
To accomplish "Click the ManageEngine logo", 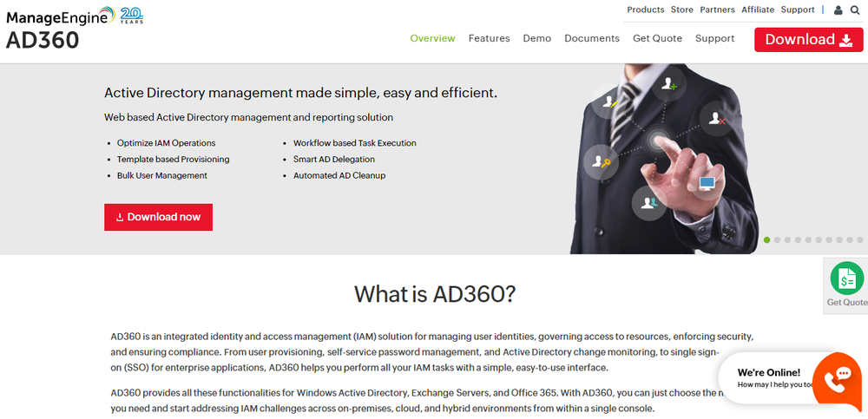I will coord(61,16).
